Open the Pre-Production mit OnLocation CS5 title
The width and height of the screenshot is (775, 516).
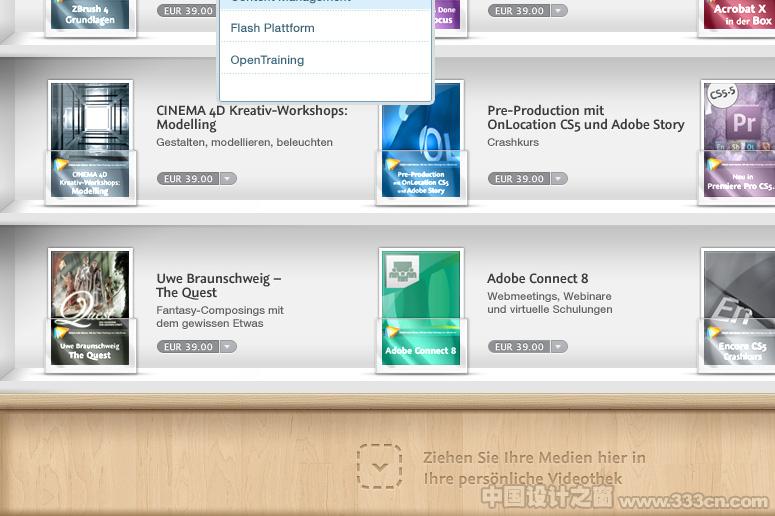pyautogui.click(x=586, y=117)
